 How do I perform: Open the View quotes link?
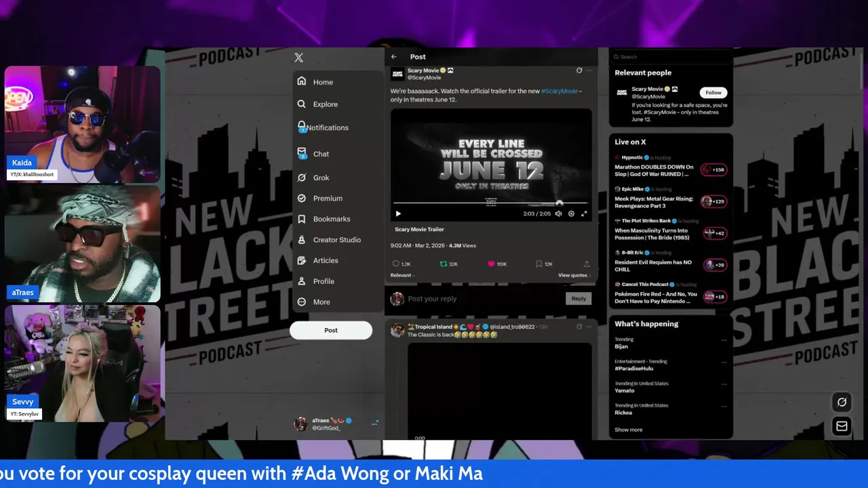click(x=574, y=275)
